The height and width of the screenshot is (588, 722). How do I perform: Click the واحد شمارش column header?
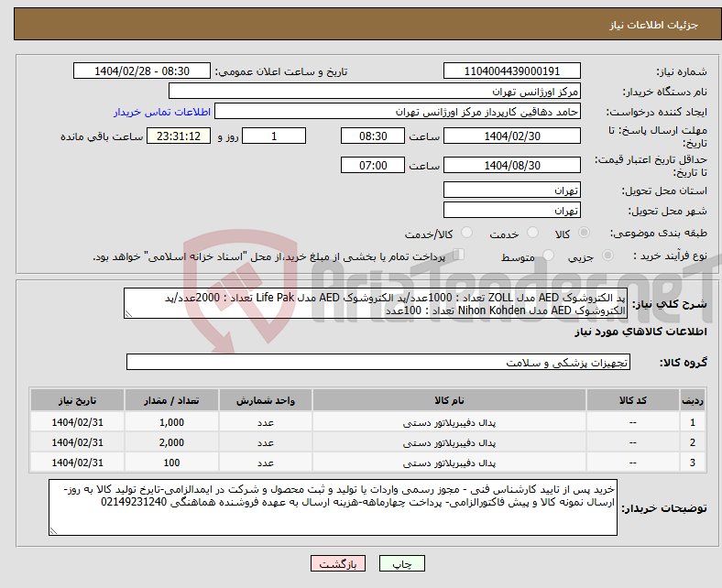(266, 400)
